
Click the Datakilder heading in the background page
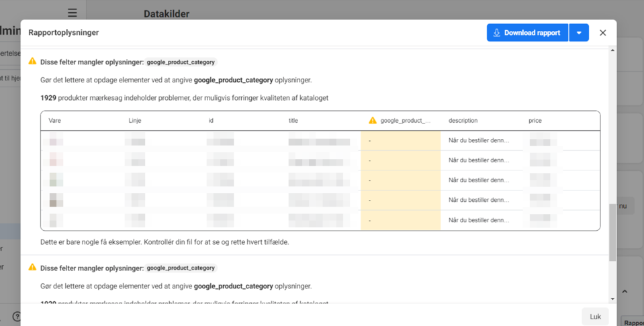pos(167,14)
